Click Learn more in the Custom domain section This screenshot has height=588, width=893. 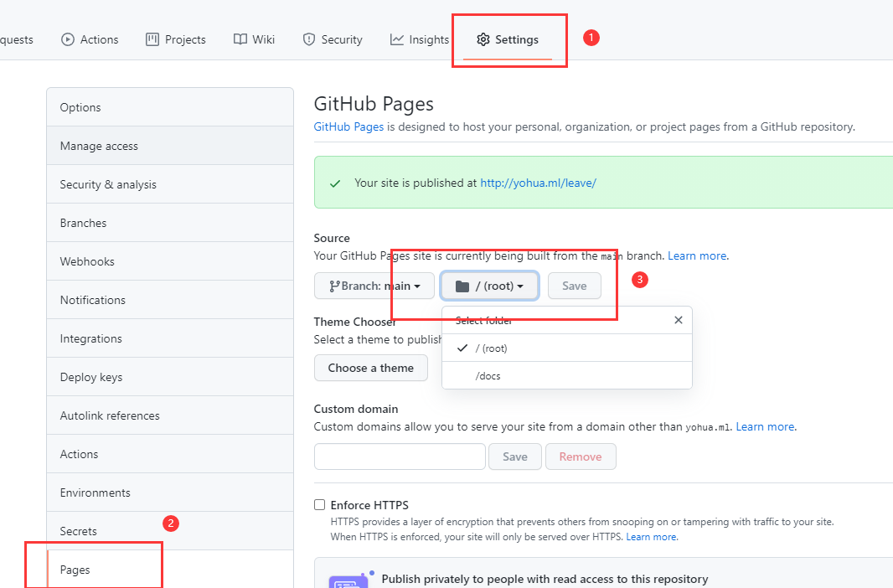(x=765, y=426)
